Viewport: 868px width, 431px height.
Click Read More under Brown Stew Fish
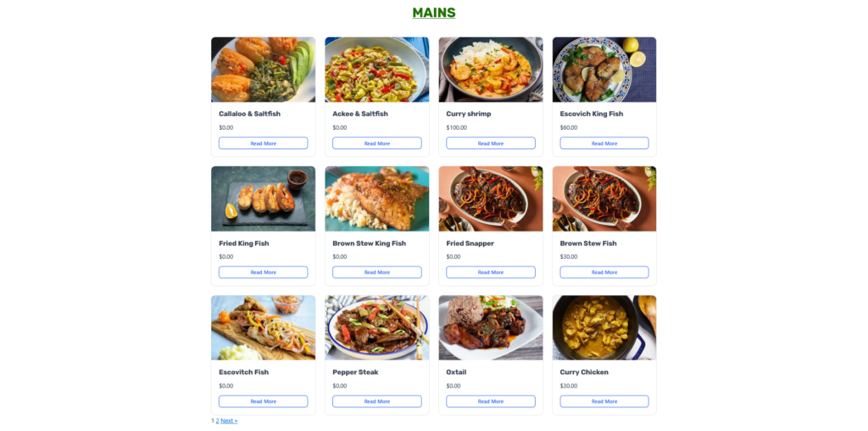604,272
